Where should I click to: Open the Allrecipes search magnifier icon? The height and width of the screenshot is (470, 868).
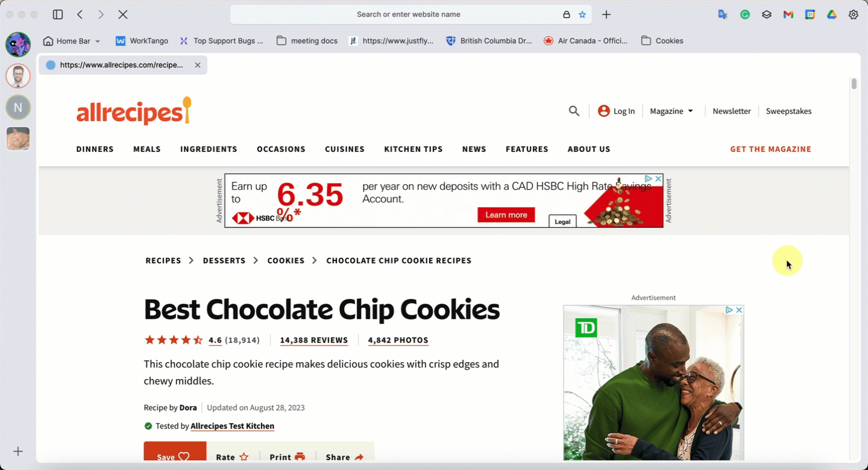[x=574, y=111]
